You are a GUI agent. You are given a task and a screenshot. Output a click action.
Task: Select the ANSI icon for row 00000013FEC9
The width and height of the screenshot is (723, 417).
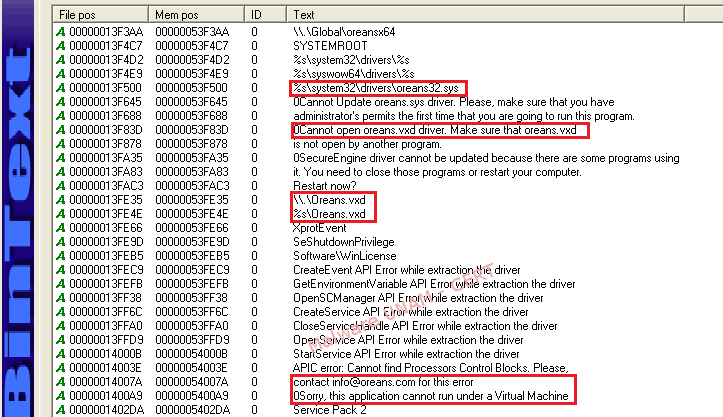pos(60,270)
